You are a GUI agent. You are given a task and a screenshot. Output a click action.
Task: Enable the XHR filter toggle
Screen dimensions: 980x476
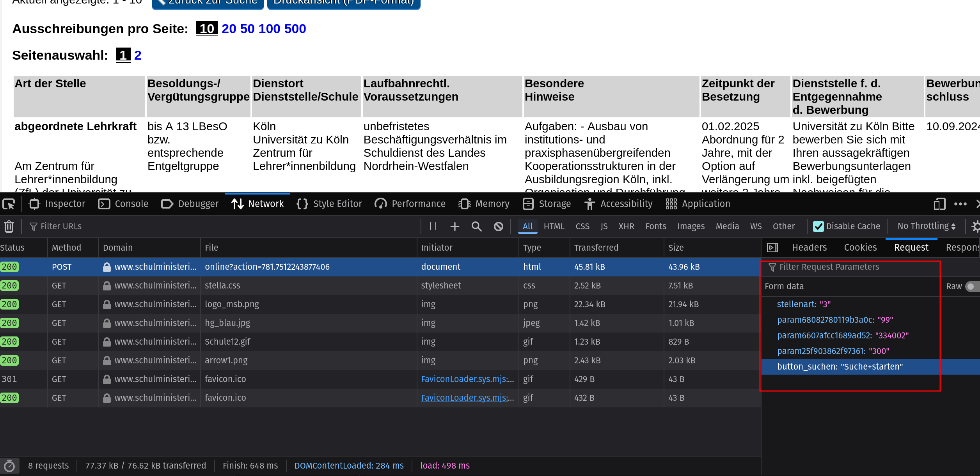tap(626, 226)
